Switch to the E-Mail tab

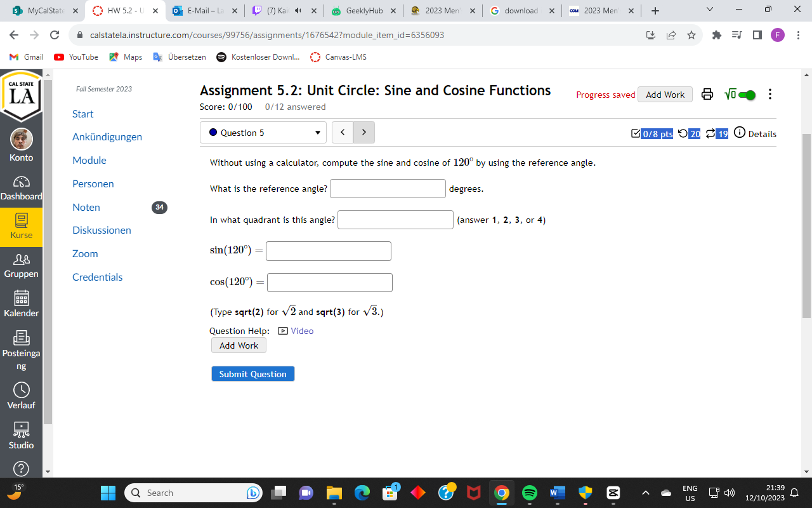(203, 11)
